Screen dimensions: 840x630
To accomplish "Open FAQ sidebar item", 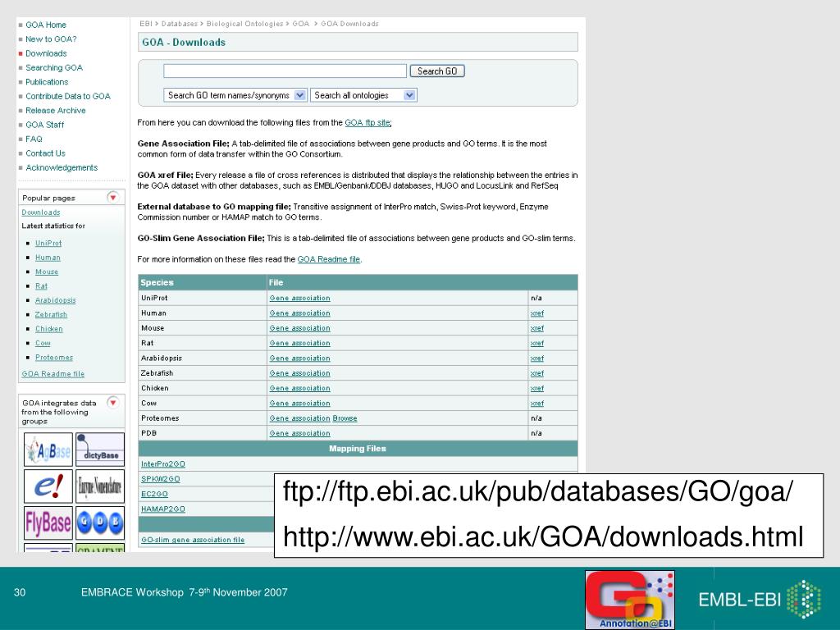I will coord(34,139).
